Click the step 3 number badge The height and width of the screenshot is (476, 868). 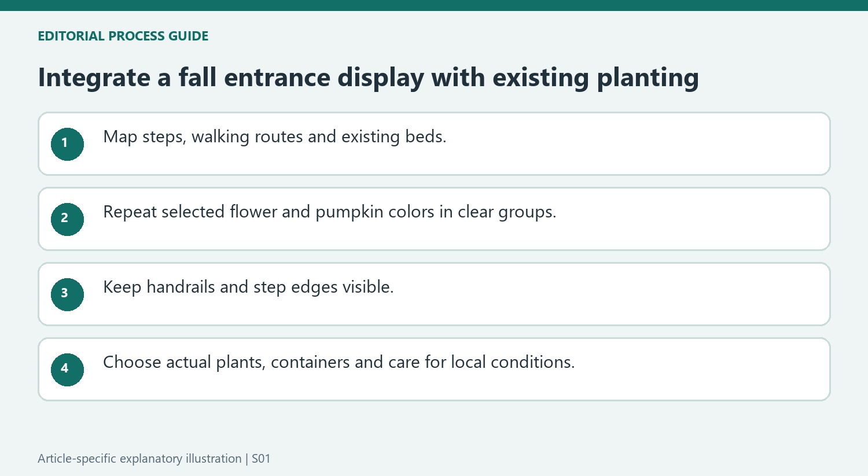(x=67, y=294)
